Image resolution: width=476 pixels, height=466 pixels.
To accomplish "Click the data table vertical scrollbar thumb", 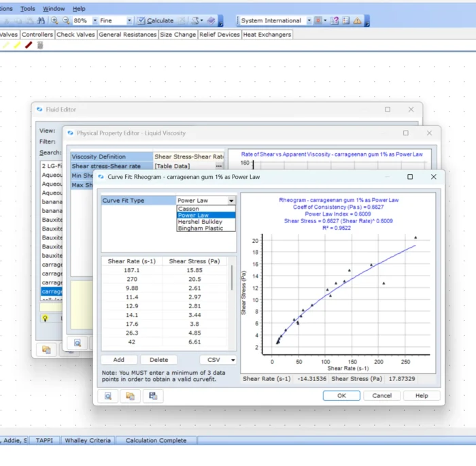I will [x=232, y=278].
